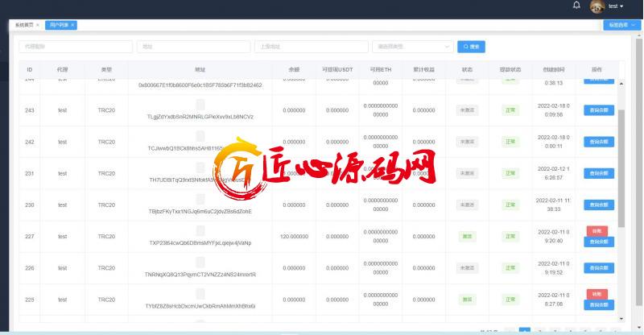Click the red button in row 225
Screen dimensions: 644x335
(597, 294)
